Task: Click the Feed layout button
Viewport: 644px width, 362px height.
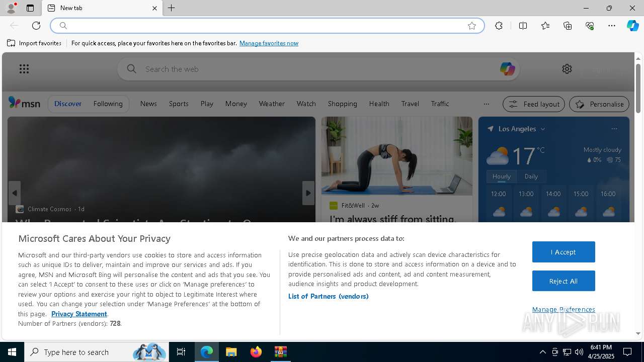Action: point(534,104)
